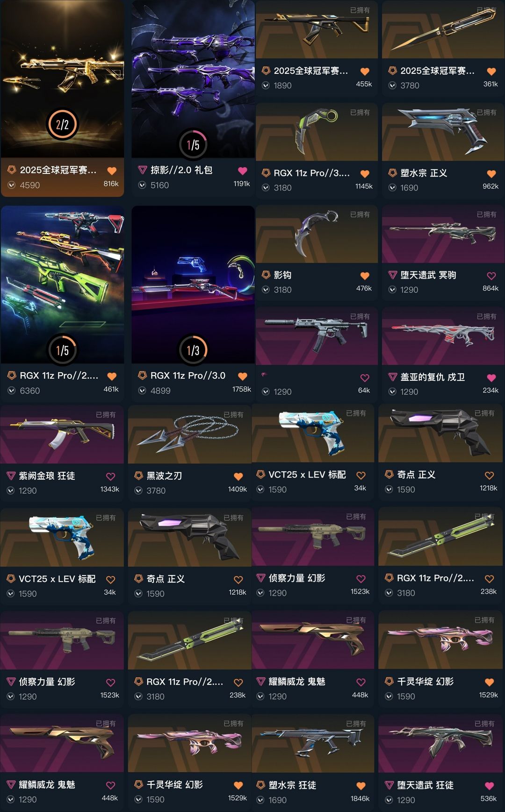Click the currency icon next to price 4590

(x=12, y=185)
